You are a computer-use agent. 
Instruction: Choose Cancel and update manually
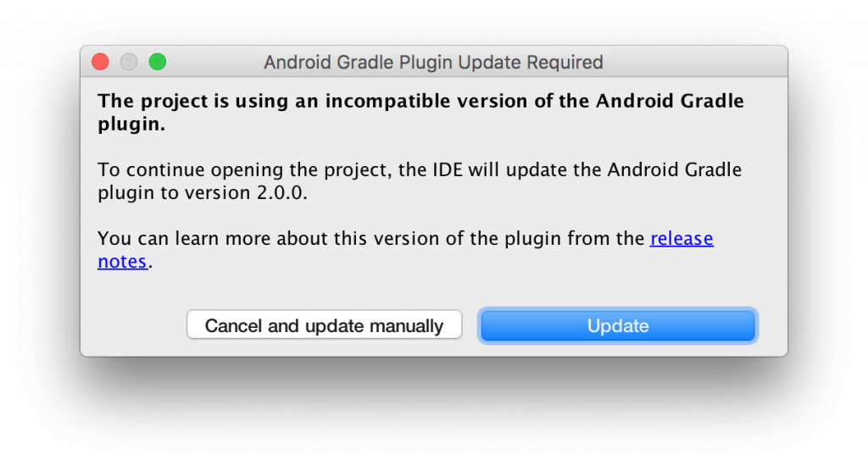click(x=325, y=325)
